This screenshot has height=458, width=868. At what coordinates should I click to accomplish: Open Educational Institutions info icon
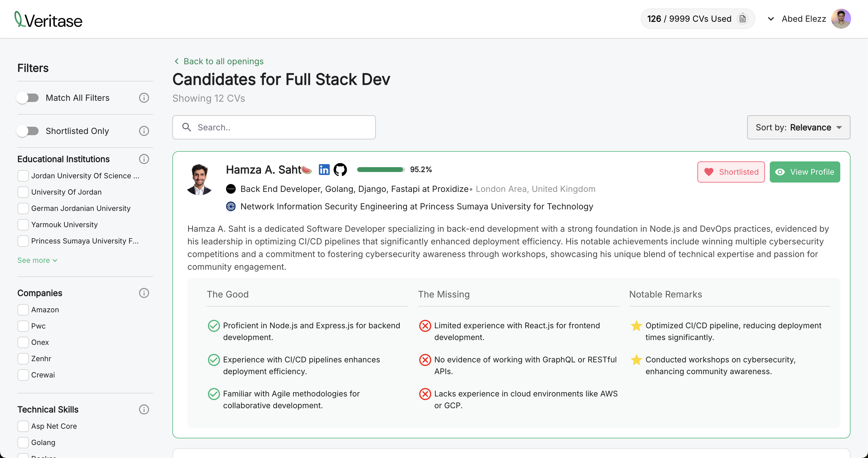click(x=144, y=159)
